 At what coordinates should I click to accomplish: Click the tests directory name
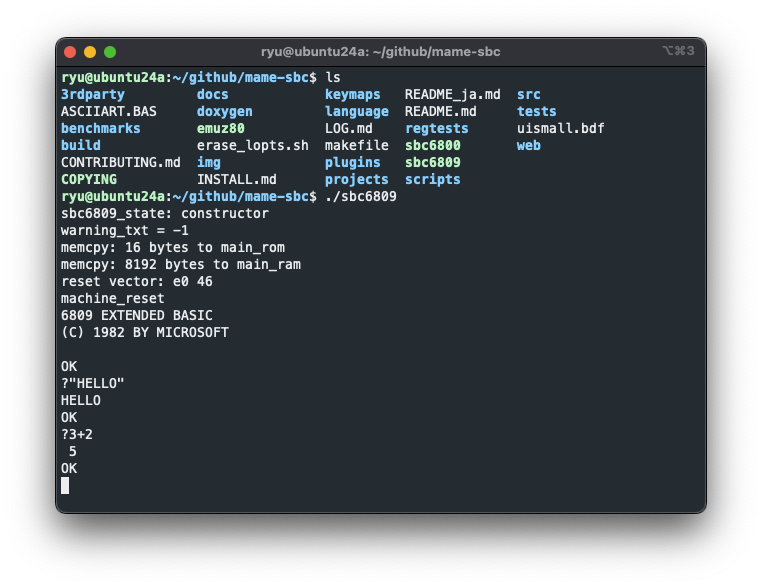coord(537,111)
